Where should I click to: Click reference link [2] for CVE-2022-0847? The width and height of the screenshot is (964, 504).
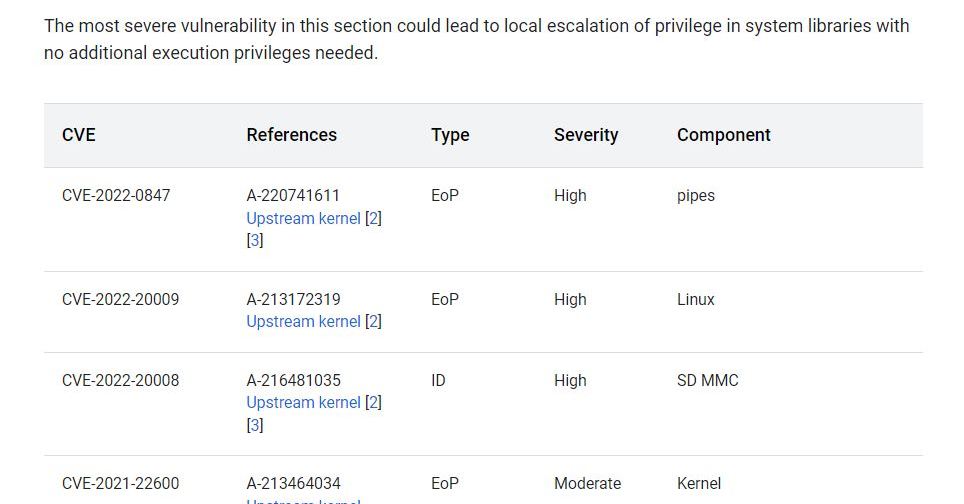(373, 218)
